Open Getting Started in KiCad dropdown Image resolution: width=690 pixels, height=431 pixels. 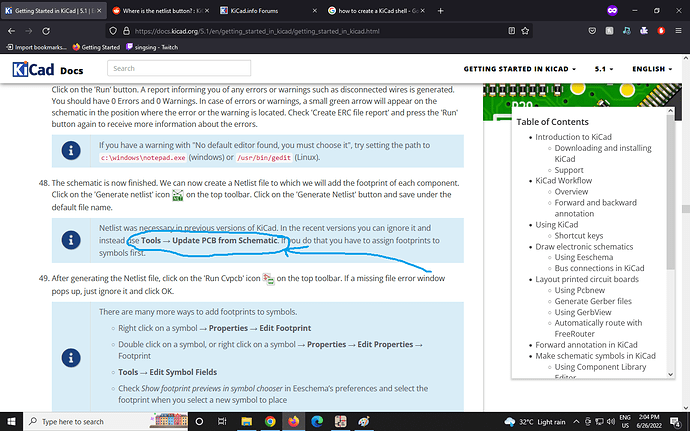[520, 69]
